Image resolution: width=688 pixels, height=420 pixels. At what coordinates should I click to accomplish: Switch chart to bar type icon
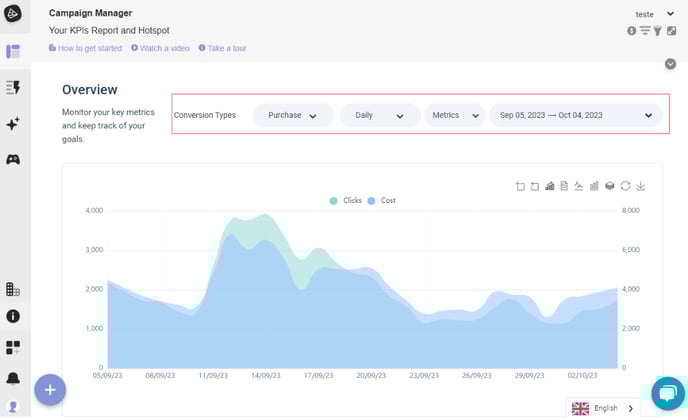pos(594,186)
